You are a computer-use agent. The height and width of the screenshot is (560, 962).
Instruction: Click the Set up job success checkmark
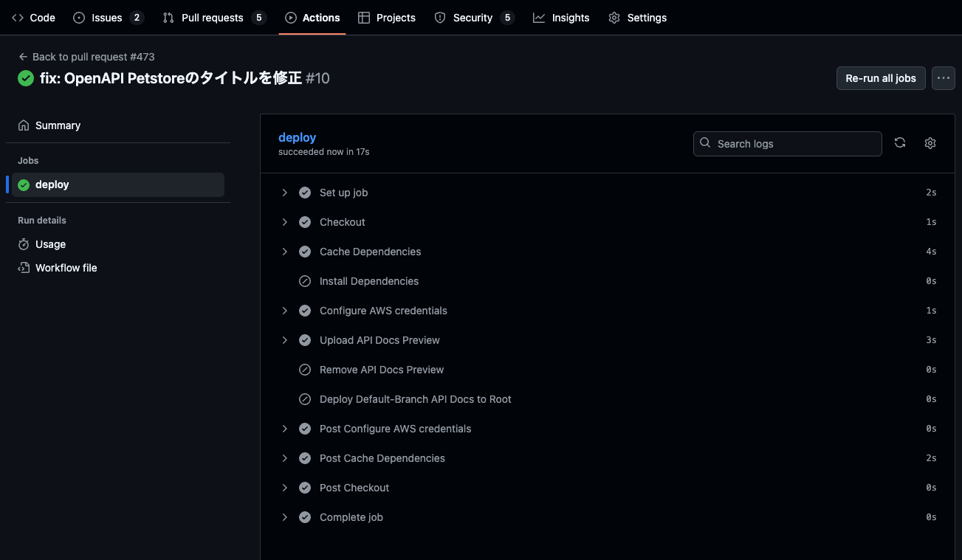pyautogui.click(x=305, y=193)
